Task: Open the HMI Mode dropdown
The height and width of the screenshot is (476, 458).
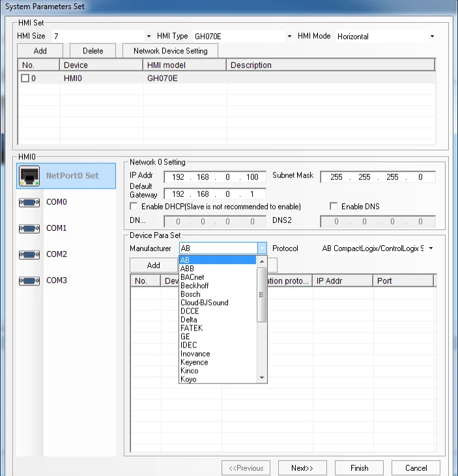Action: pyautogui.click(x=432, y=37)
